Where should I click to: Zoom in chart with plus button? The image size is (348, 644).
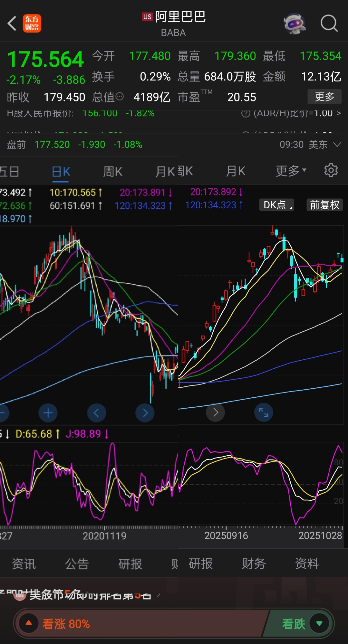(48, 413)
